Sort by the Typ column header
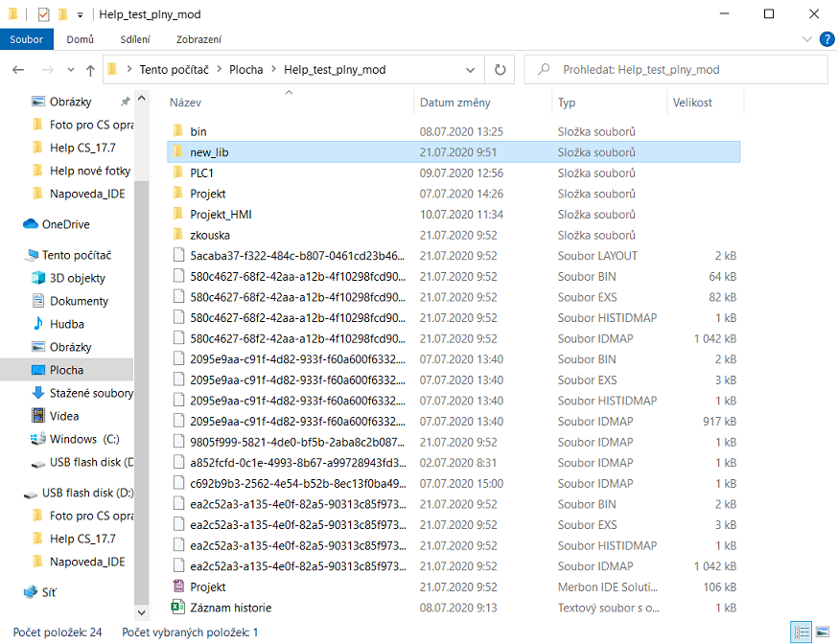The image size is (838, 644). (567, 103)
